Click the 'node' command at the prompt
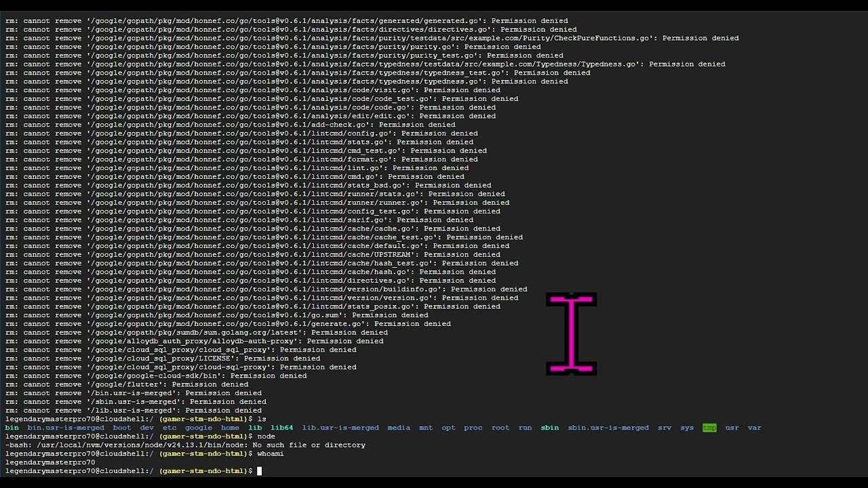868x488 pixels. [266, 436]
